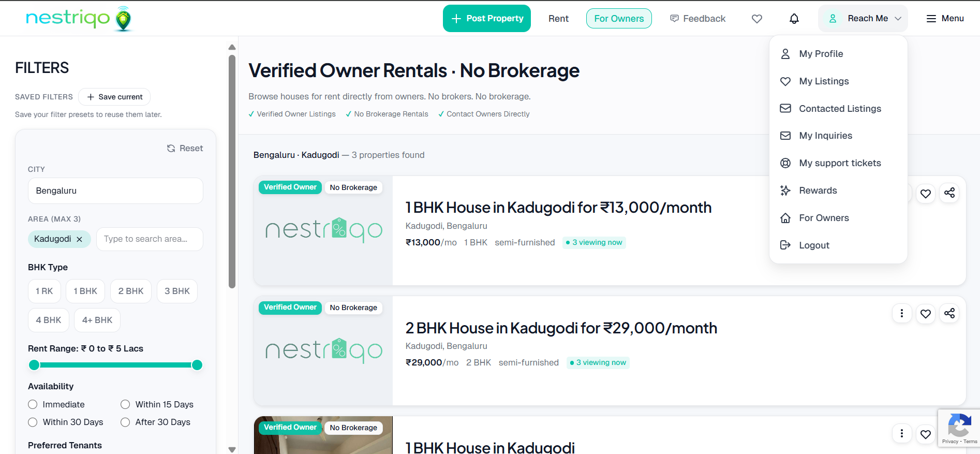The height and width of the screenshot is (454, 980).
Task: Select Within 15 Days availability
Action: 125,404
